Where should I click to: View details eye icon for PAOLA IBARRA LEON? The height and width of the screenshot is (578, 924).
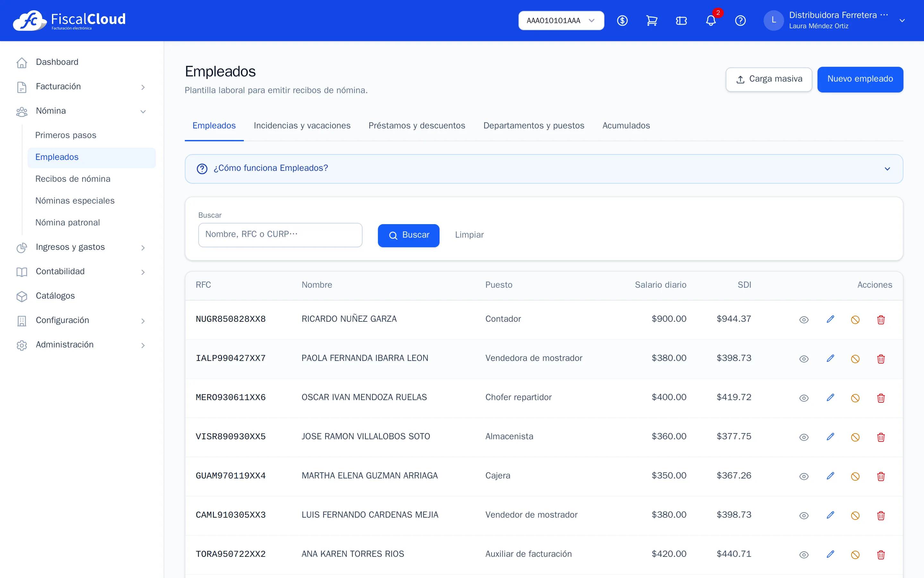click(804, 359)
